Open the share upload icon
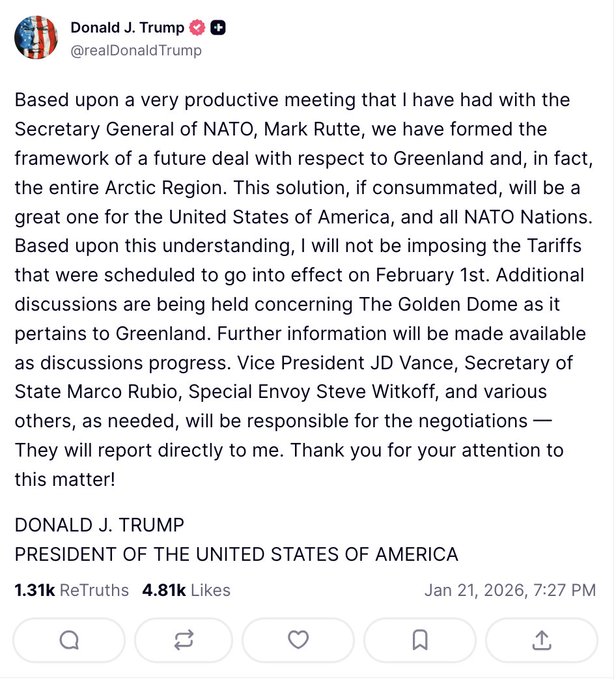The height and width of the screenshot is (680, 616). click(541, 640)
